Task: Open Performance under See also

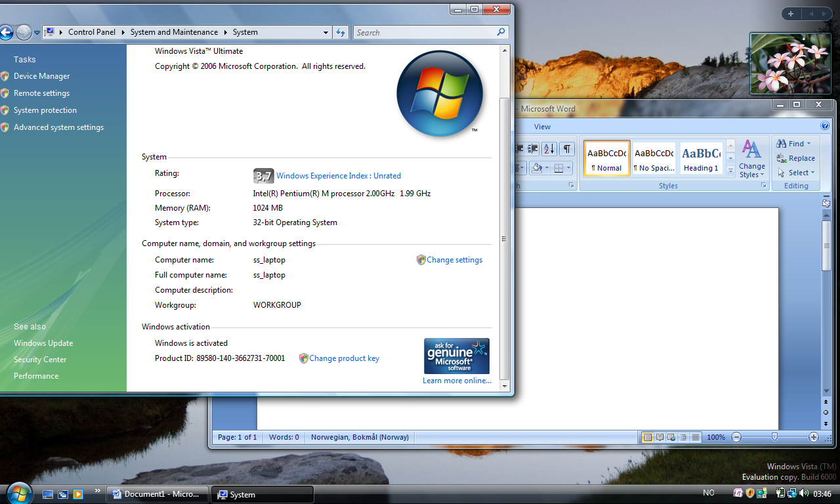Action: 36,376
